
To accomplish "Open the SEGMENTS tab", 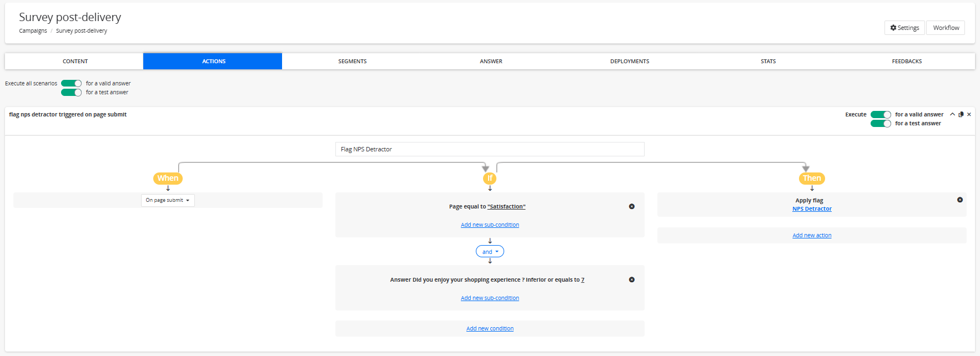I will click(352, 61).
